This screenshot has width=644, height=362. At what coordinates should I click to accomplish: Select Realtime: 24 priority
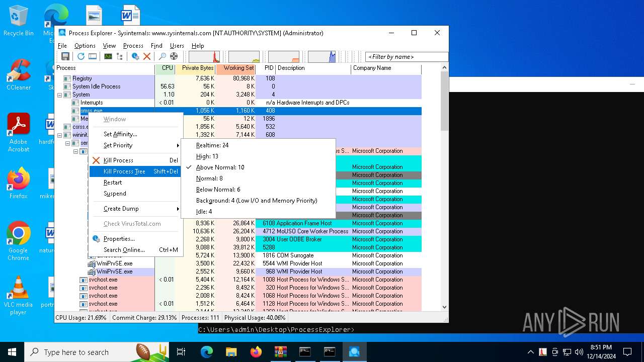coord(258,145)
